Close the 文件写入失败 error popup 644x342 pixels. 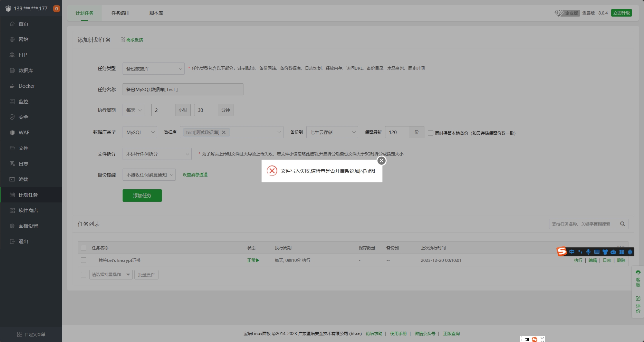click(x=382, y=161)
